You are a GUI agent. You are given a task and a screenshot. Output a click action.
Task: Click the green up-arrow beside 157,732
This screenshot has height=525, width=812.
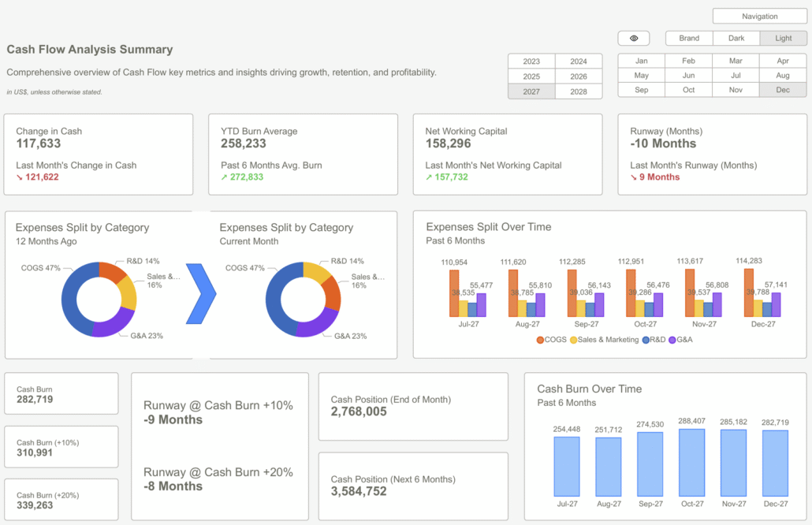(429, 177)
